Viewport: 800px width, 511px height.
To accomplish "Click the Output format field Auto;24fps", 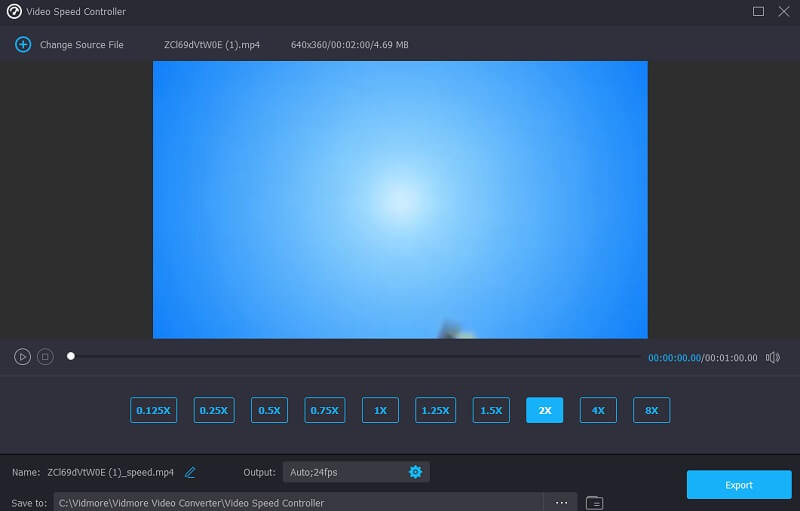I will (x=356, y=472).
